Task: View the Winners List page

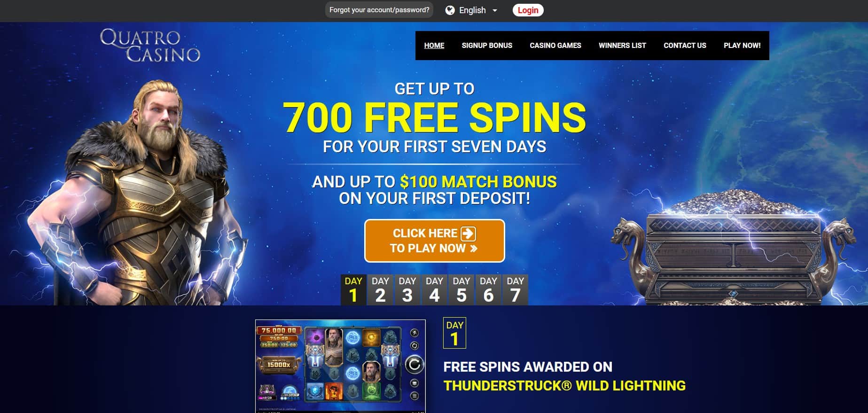Action: tap(622, 46)
